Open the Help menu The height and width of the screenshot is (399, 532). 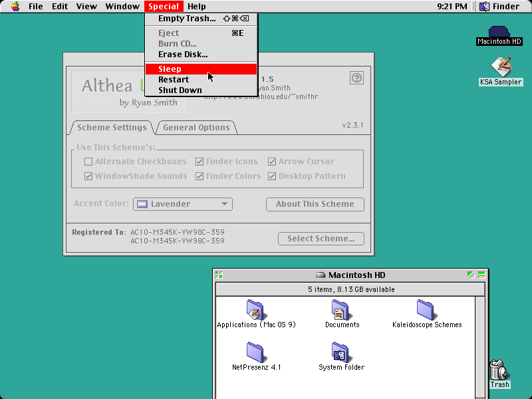[x=196, y=7]
